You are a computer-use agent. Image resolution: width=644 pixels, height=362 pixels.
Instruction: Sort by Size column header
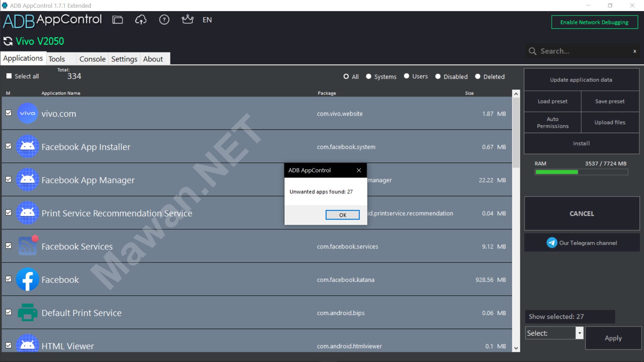tap(469, 93)
